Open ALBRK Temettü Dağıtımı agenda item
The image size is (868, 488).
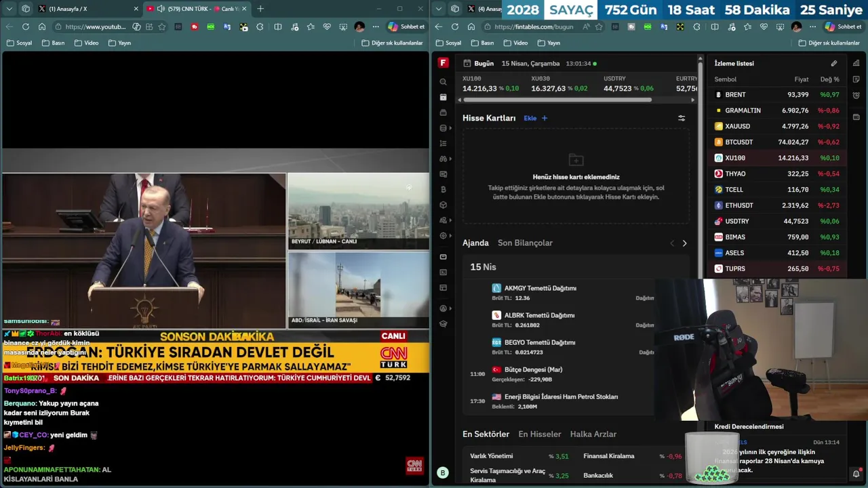point(539,315)
